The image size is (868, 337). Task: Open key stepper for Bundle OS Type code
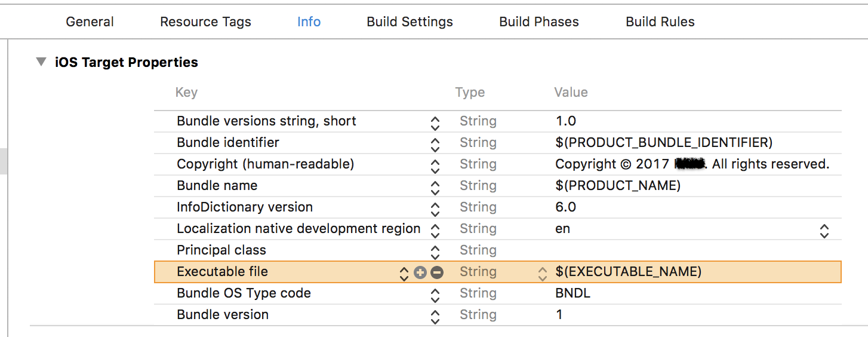tap(435, 295)
